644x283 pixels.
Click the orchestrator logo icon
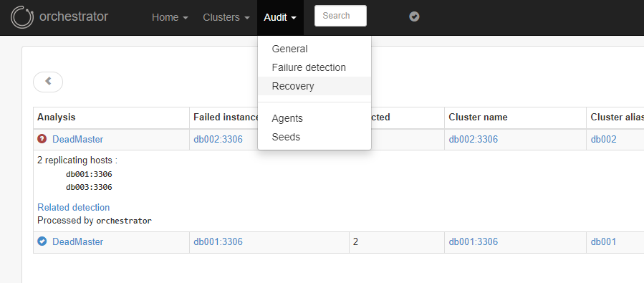coord(21,17)
